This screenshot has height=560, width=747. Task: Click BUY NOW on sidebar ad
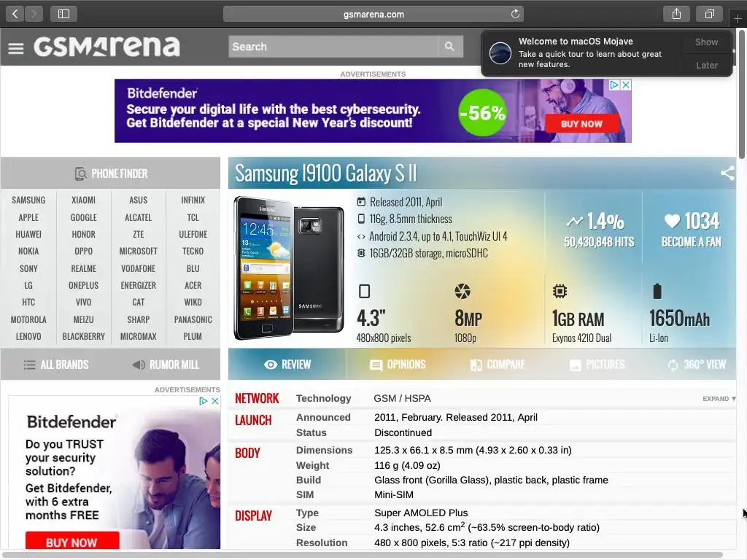pyautogui.click(x=72, y=542)
